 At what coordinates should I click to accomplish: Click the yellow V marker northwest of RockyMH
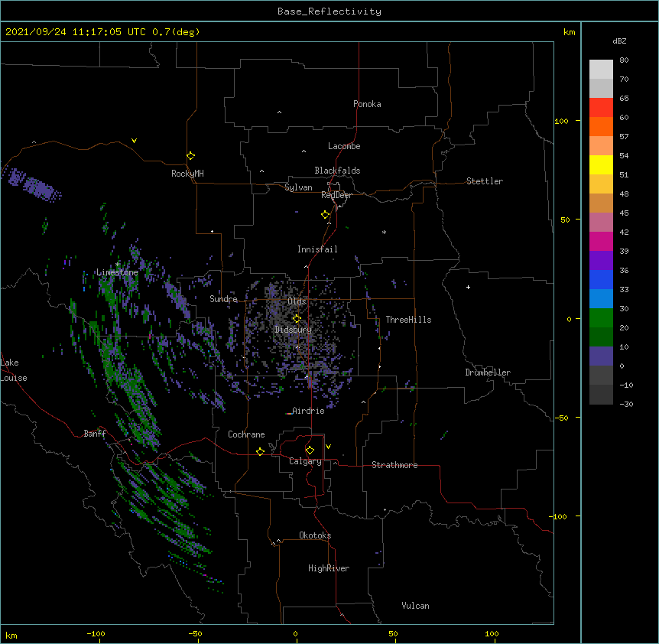click(x=134, y=141)
